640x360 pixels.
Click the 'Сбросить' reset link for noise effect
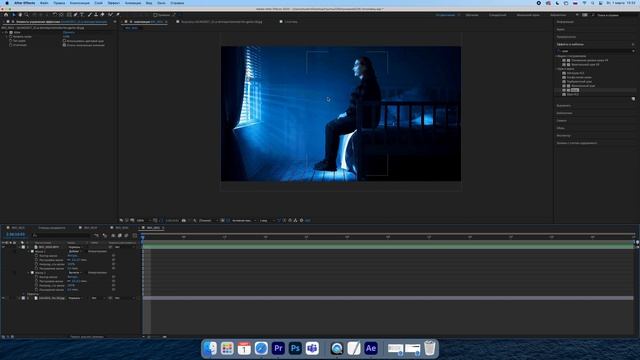69,32
